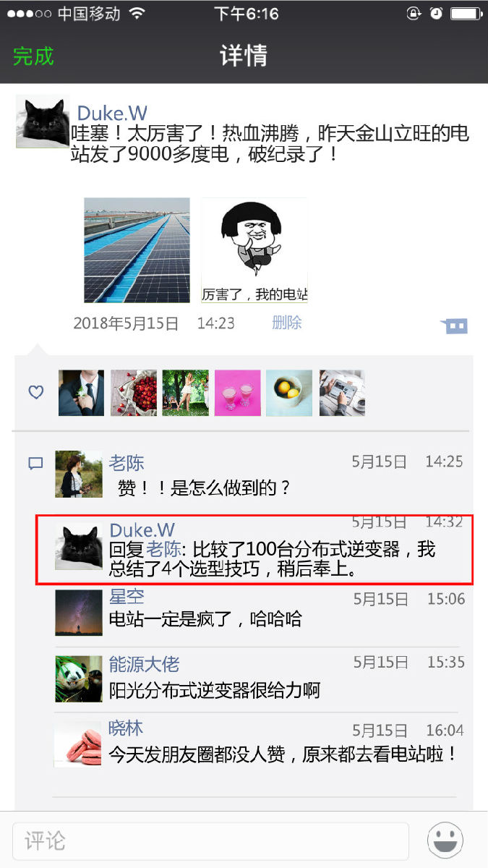Tap the macaron avatar of 晓林

point(79,744)
